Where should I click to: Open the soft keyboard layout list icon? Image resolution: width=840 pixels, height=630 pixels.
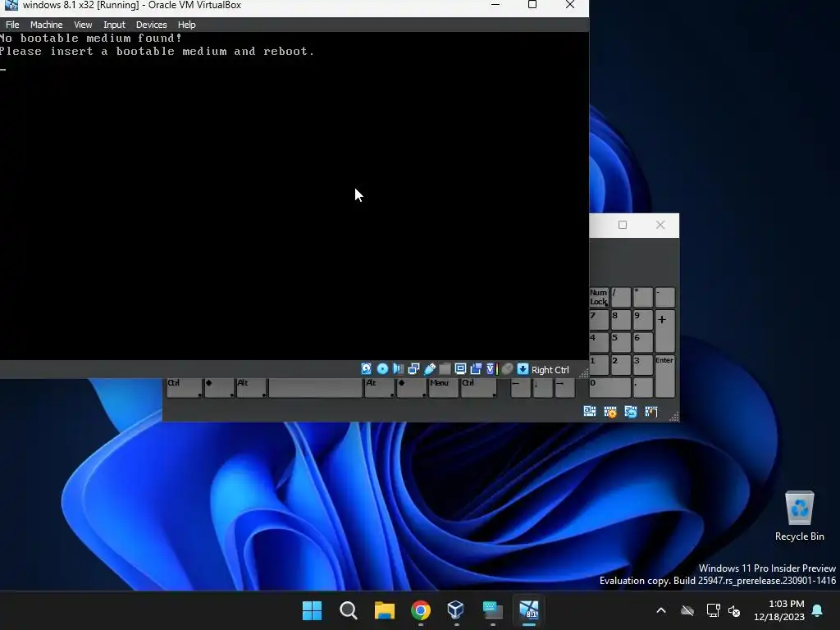590,412
